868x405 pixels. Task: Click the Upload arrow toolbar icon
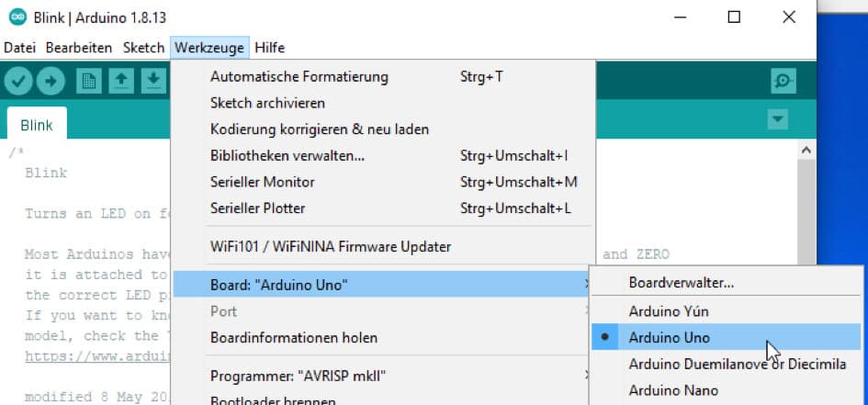coord(51,82)
